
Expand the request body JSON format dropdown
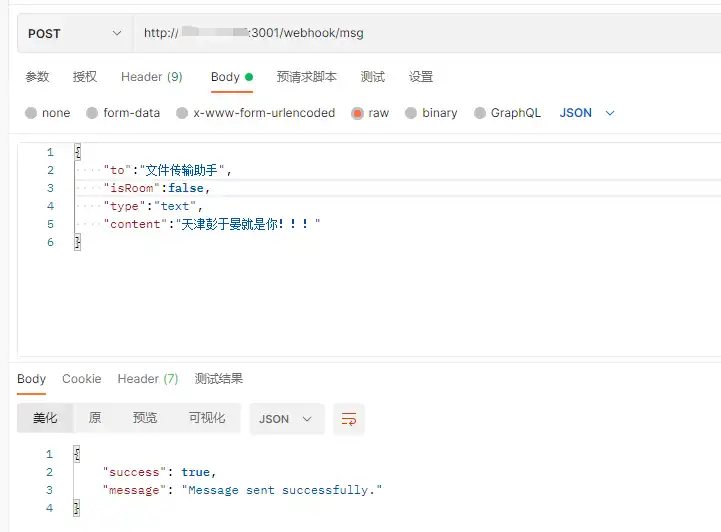pos(587,113)
